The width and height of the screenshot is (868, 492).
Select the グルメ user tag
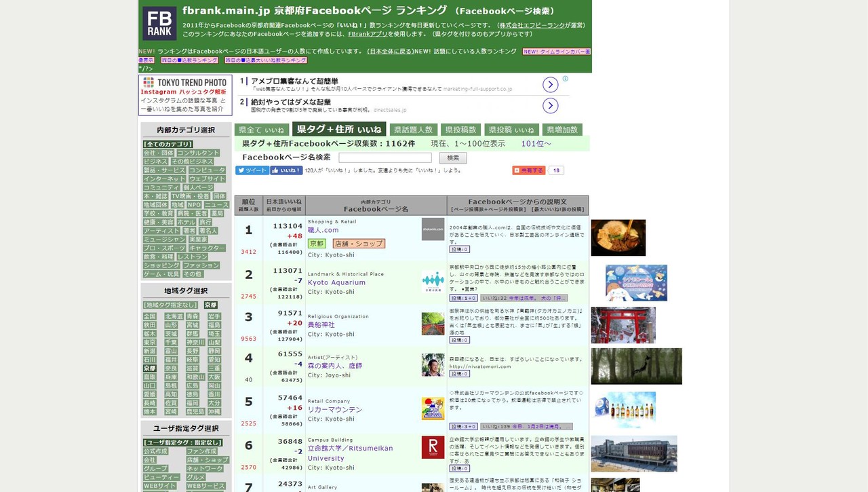[x=196, y=478]
